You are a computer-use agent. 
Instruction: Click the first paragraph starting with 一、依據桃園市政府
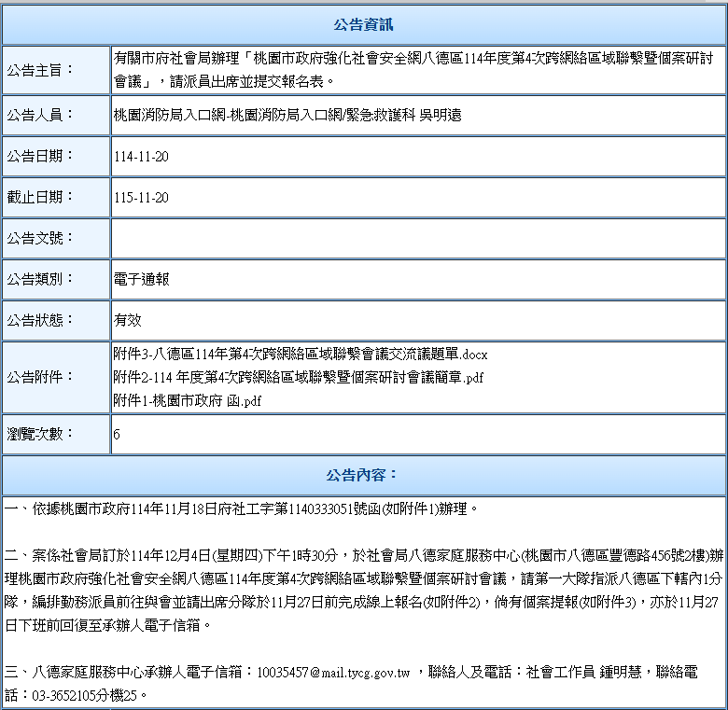243,509
